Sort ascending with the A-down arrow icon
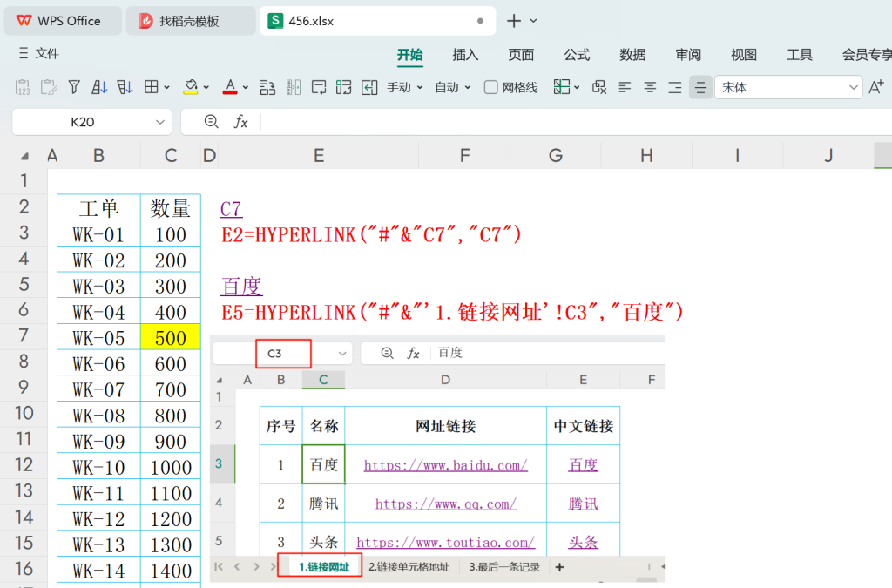The image size is (892, 588). click(x=99, y=87)
